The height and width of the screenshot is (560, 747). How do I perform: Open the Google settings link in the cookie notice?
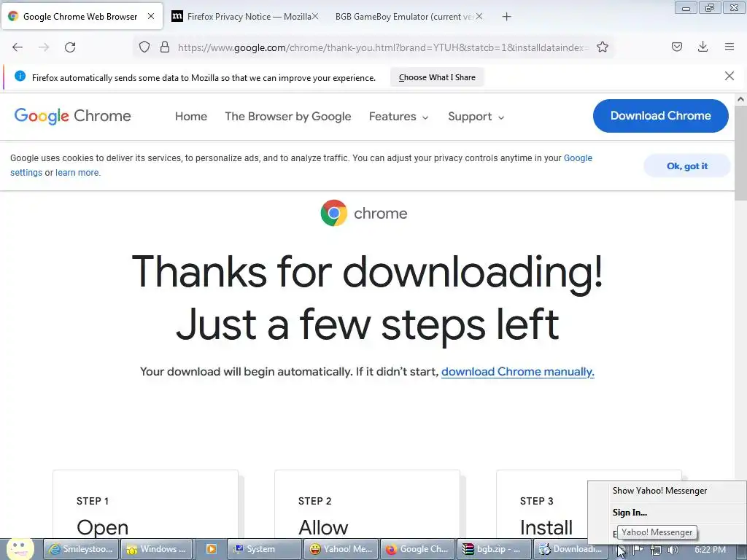point(578,158)
